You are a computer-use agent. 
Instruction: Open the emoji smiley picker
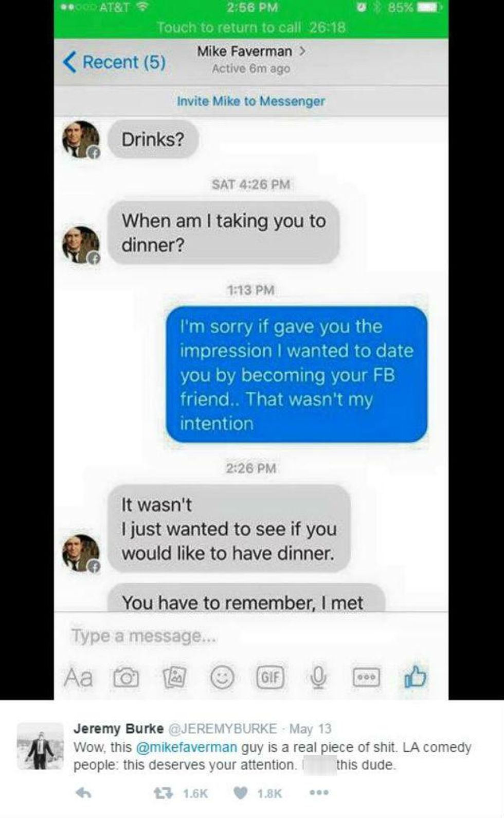tap(222, 677)
